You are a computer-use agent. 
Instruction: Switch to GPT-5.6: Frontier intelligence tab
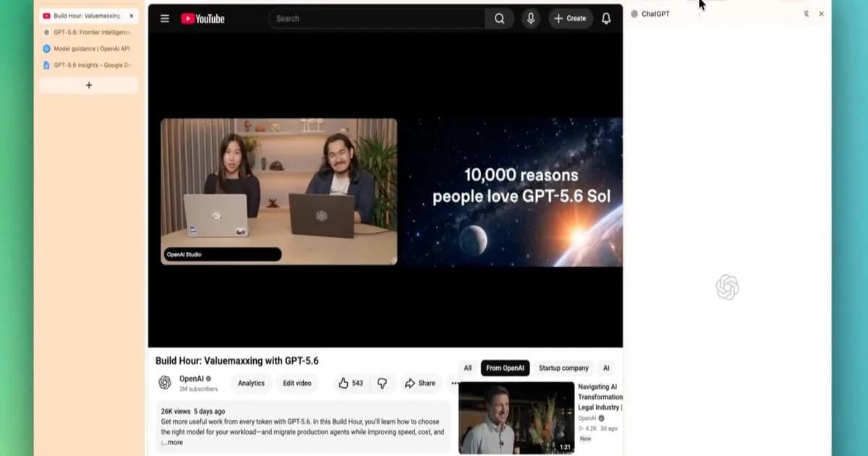(88, 33)
